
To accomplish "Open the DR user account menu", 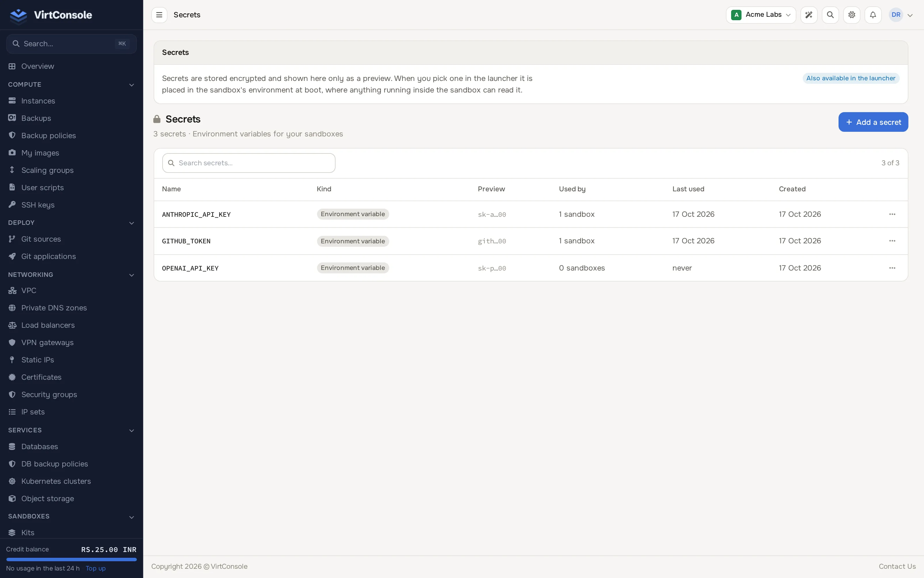I will (901, 15).
